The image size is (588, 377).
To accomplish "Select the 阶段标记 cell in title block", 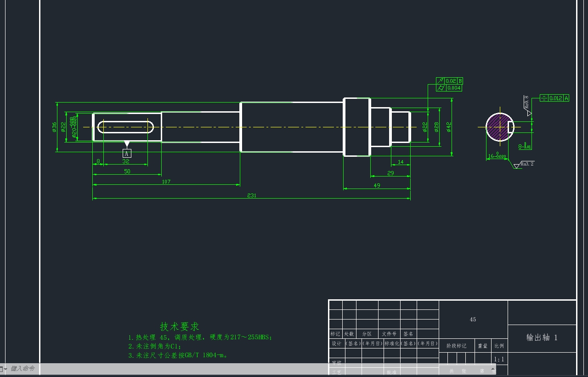I will click(457, 346).
